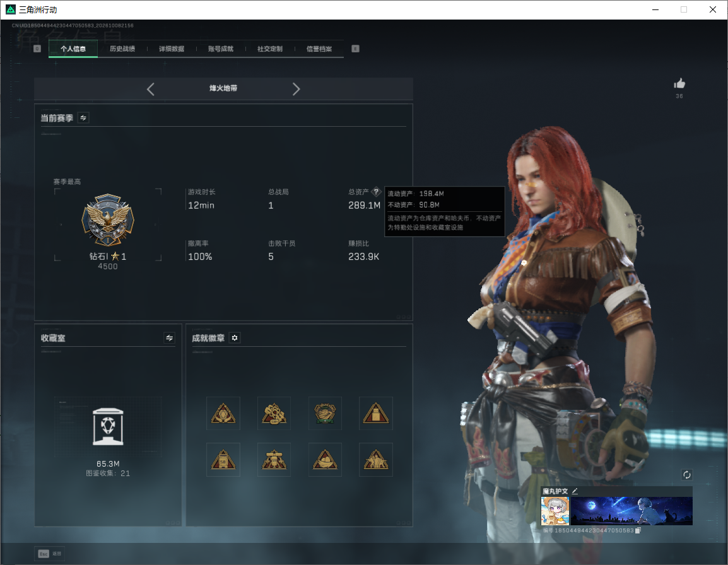Viewport: 728px width, 565px height.
Task: Click the 100% 撤离率 value
Action: coord(200,257)
